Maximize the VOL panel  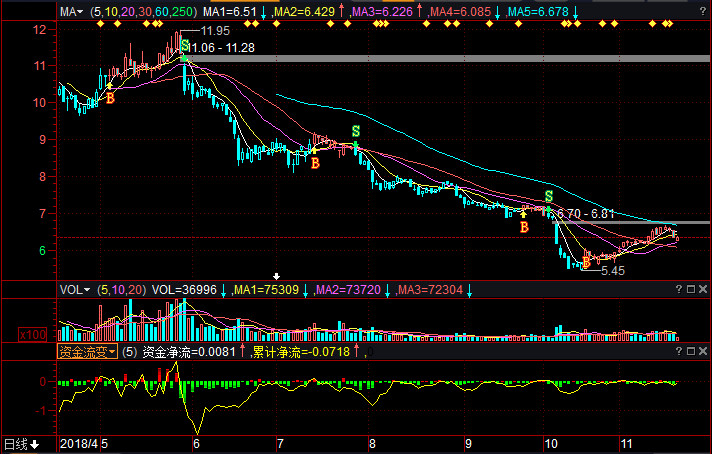pyautogui.click(x=689, y=290)
